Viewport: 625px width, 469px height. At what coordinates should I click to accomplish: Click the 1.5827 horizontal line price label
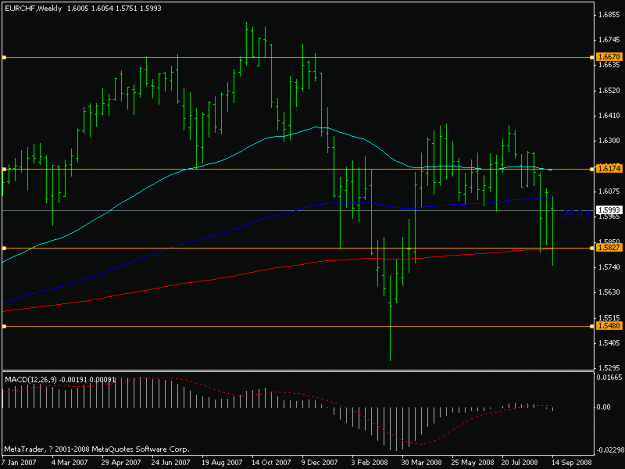(x=609, y=248)
